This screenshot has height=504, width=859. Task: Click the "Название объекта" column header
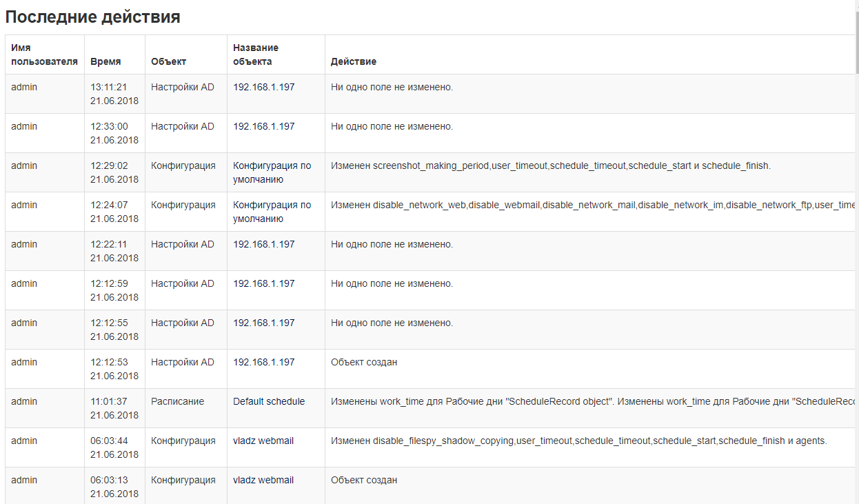(x=256, y=54)
